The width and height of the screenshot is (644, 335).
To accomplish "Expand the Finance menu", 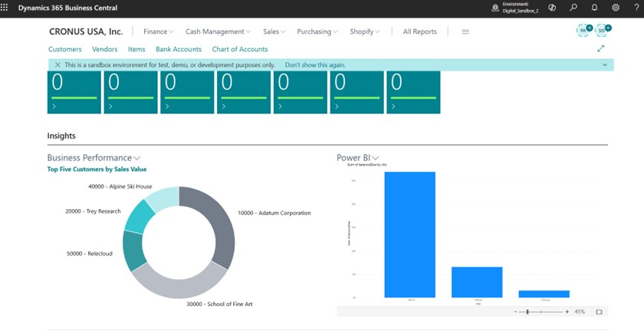I will click(159, 31).
